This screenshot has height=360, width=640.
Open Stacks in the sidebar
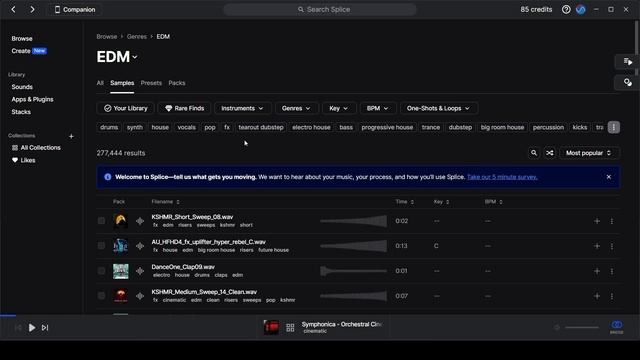point(21,112)
